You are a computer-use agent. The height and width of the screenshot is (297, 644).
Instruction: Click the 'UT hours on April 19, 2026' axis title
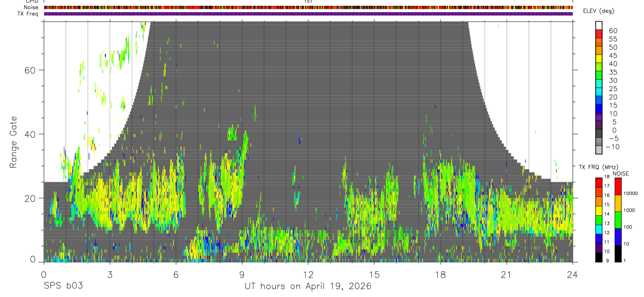tap(308, 287)
